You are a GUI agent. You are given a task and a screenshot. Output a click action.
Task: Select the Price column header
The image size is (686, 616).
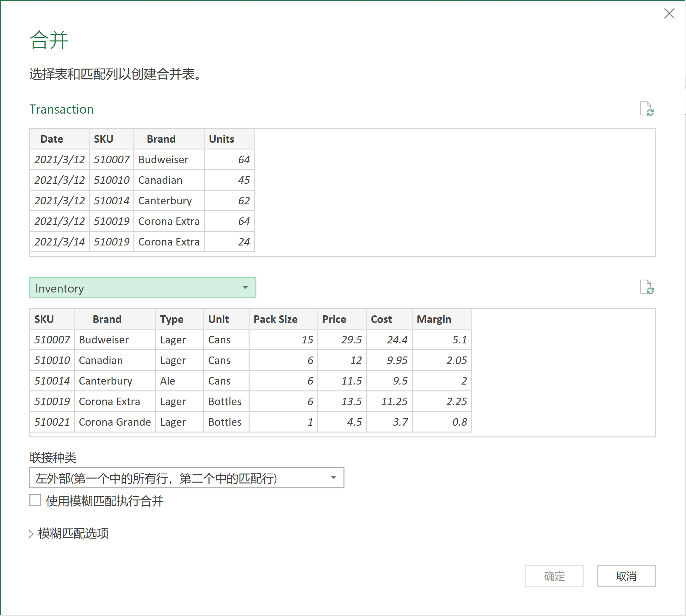pyautogui.click(x=334, y=319)
